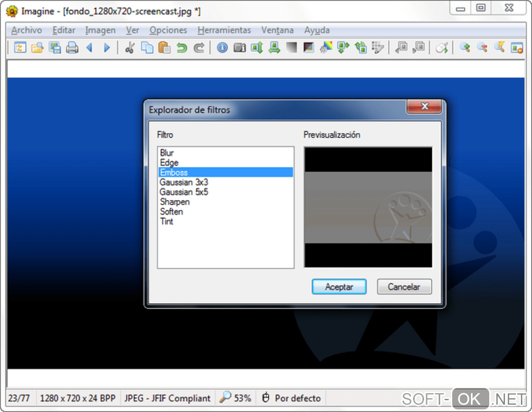Go to the previous image with the left arrow
532x412 pixels.
click(90, 48)
